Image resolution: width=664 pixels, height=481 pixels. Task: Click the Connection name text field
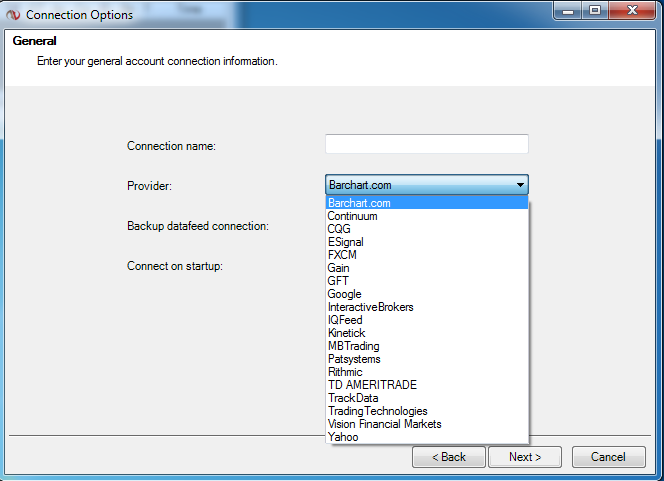tap(426, 145)
